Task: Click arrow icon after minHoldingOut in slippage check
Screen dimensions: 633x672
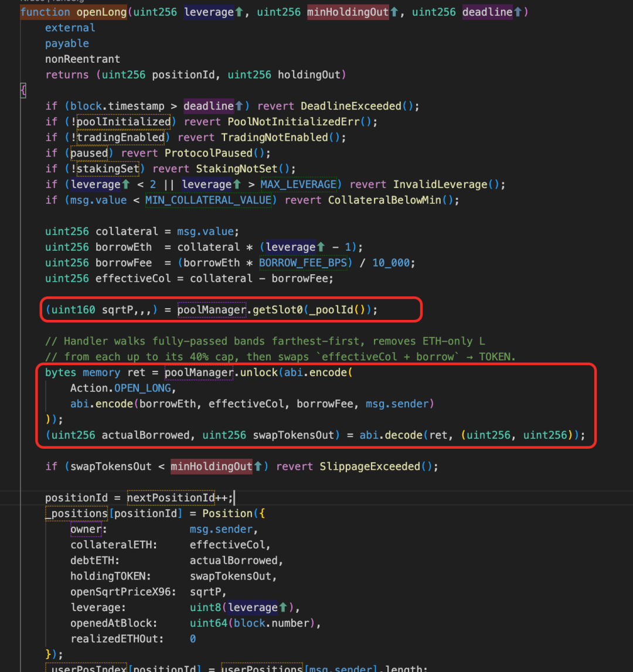Action: pos(258,466)
